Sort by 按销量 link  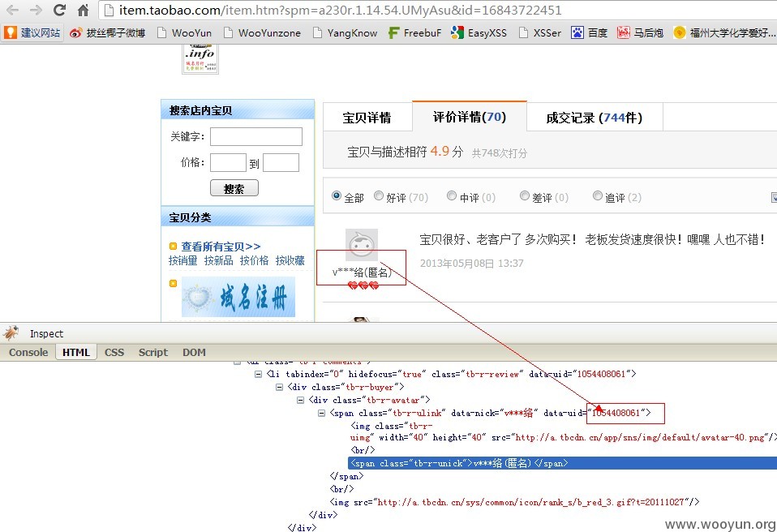(182, 260)
